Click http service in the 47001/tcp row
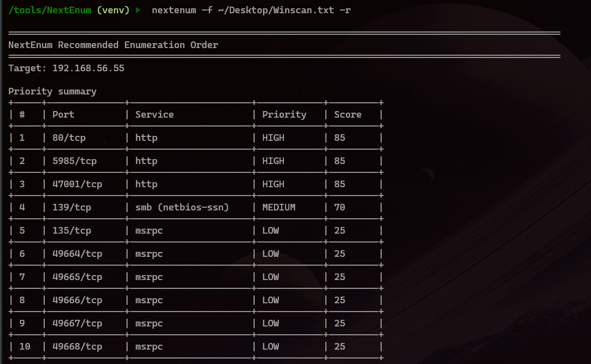This screenshot has width=591, height=364. tap(146, 184)
